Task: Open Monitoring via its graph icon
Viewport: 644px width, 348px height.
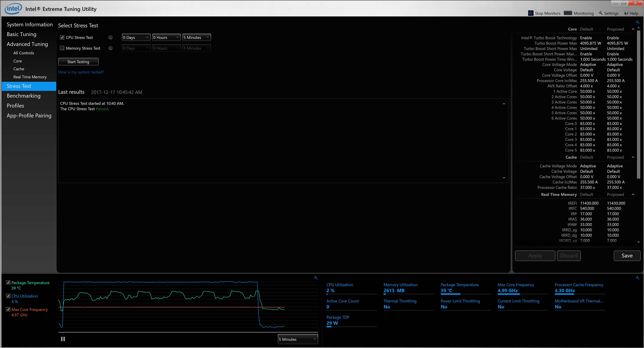Action: click(568, 13)
